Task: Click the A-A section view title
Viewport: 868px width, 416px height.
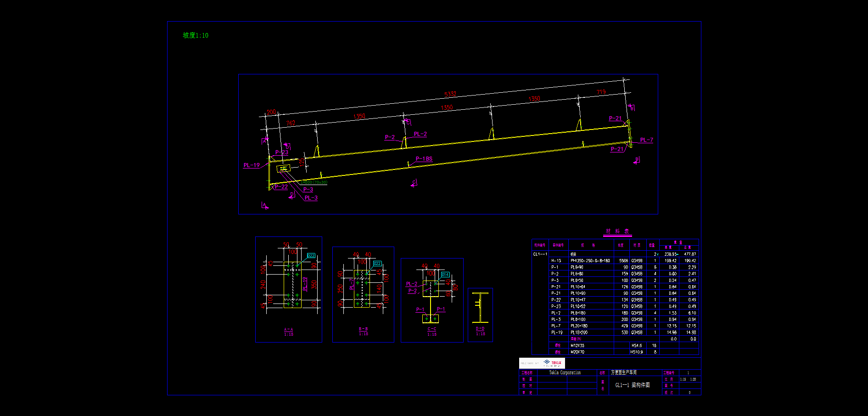Action: tap(288, 332)
